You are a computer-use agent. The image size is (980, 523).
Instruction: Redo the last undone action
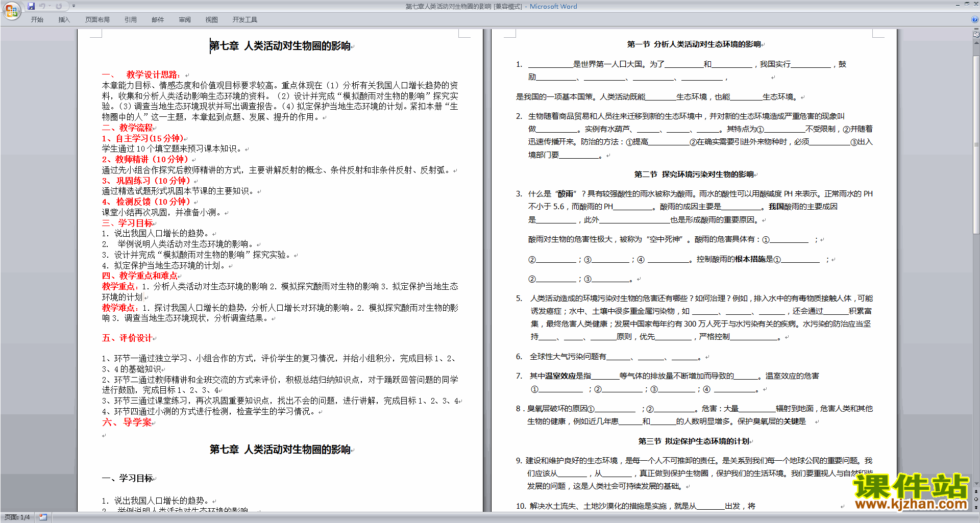(x=59, y=6)
